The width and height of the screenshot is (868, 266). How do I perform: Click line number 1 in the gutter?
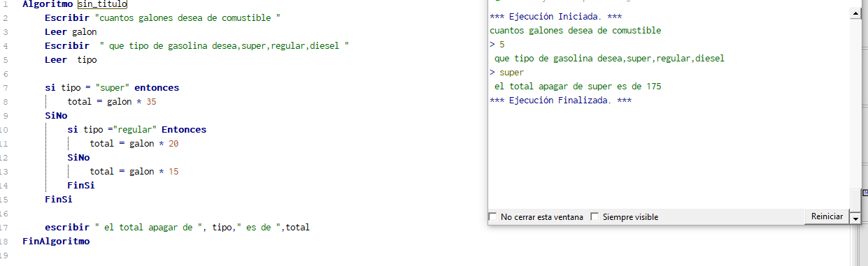coord(6,3)
